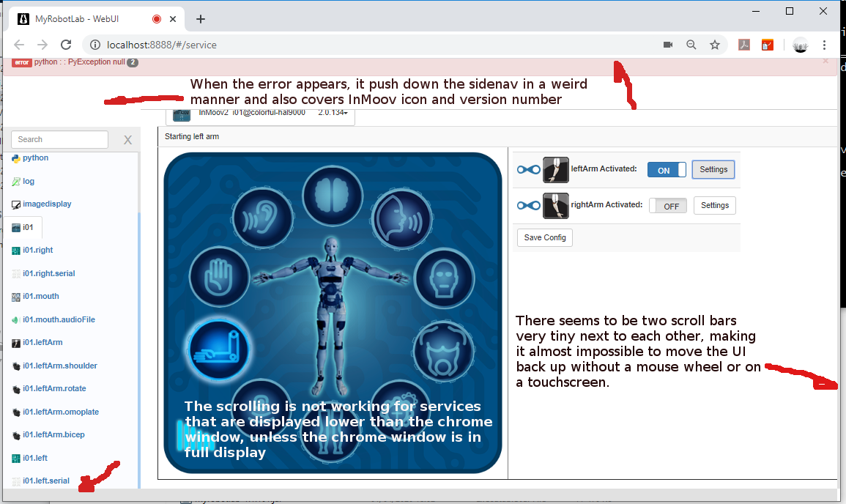Click the browser forward arrow

pos(42,45)
